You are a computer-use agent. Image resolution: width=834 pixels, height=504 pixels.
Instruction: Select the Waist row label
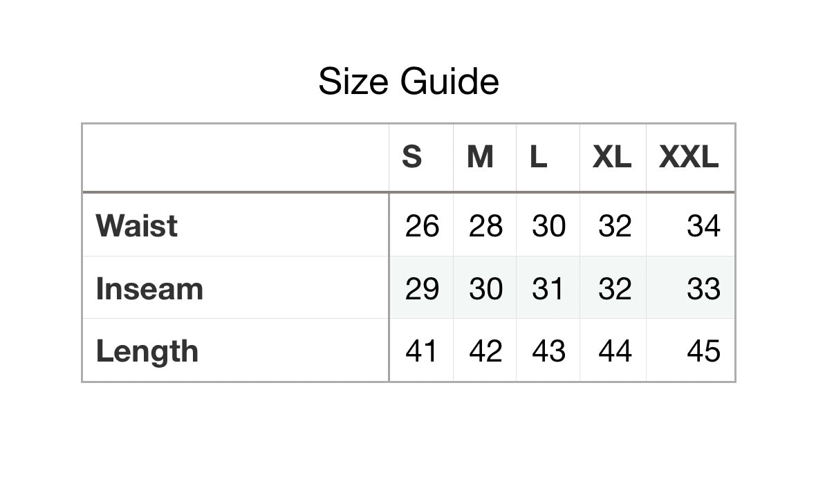point(137,225)
